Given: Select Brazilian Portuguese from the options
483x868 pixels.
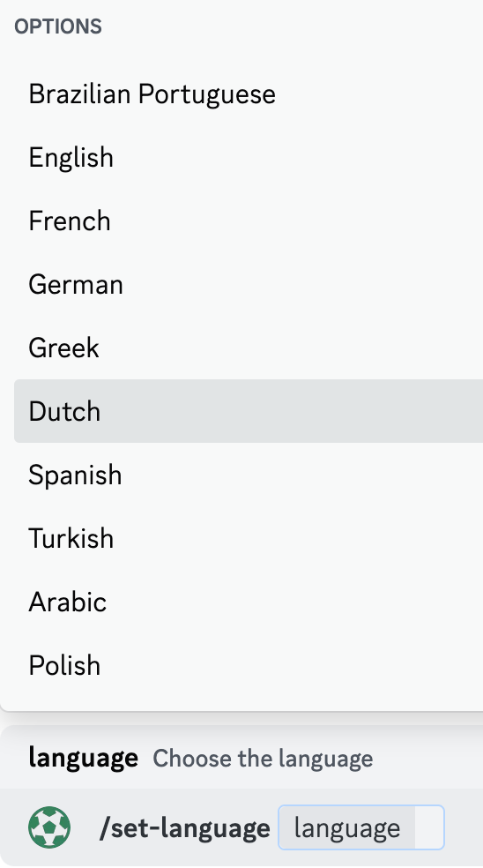Looking at the screenshot, I should pos(249,94).
